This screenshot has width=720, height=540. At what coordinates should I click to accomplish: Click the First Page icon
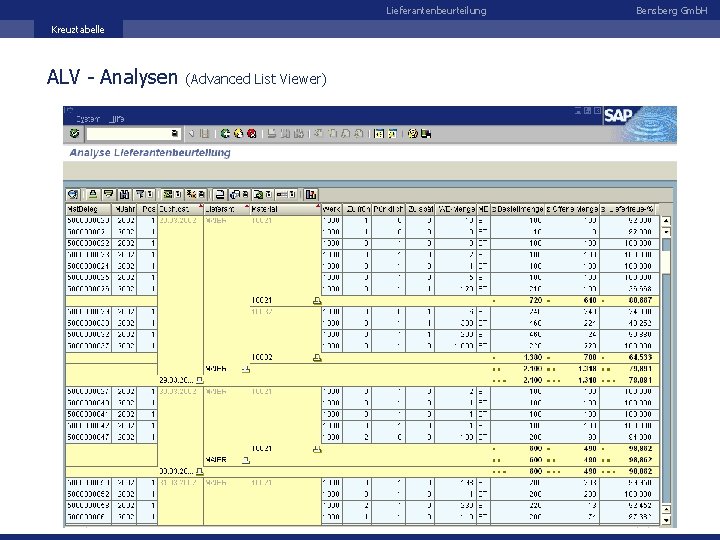click(319, 134)
